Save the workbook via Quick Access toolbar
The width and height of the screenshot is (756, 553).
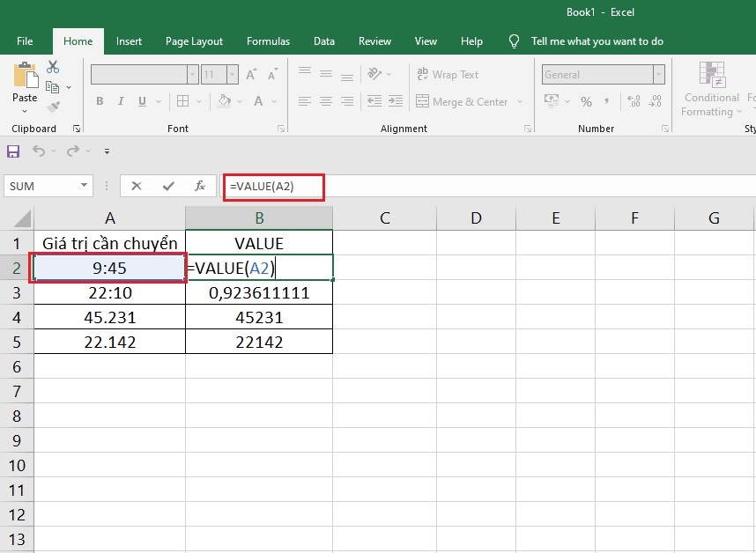[x=12, y=151]
